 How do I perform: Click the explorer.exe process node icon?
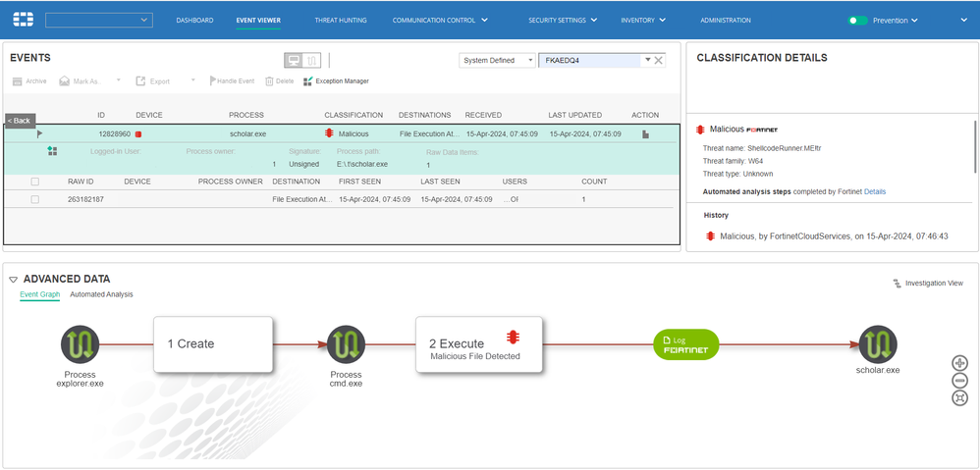point(80,344)
